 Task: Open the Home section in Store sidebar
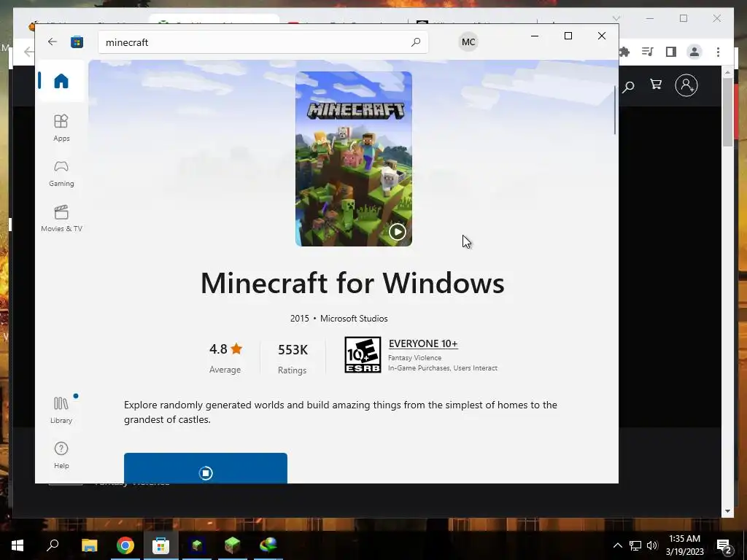coord(61,81)
